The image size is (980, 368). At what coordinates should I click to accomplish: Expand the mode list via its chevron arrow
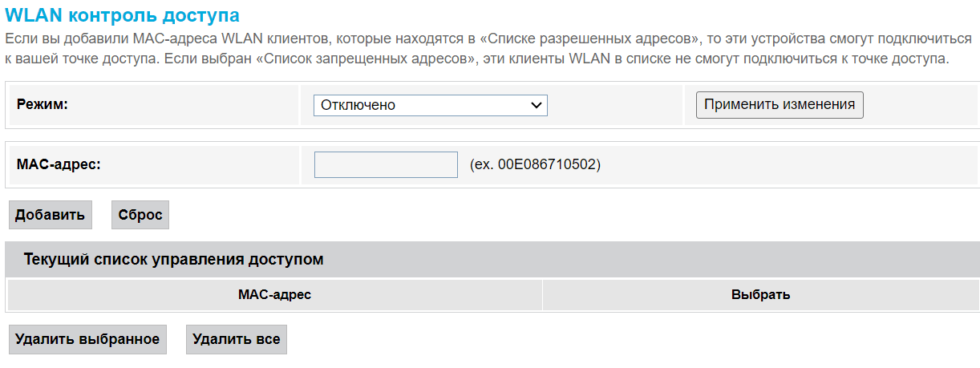pos(537,105)
